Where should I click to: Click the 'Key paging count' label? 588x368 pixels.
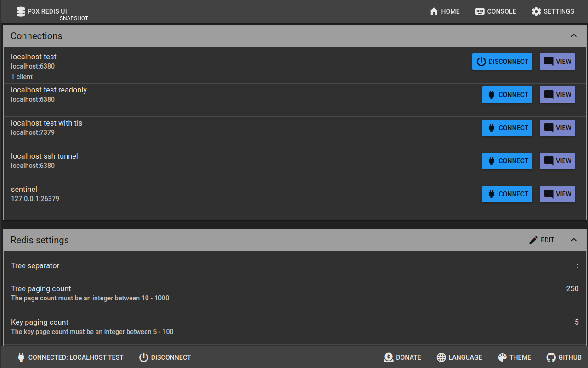point(40,322)
